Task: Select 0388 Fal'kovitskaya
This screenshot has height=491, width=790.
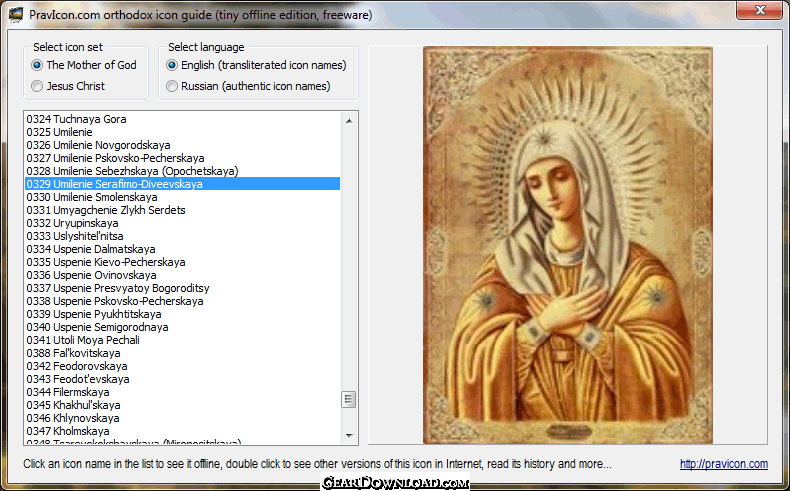Action: [x=183, y=353]
